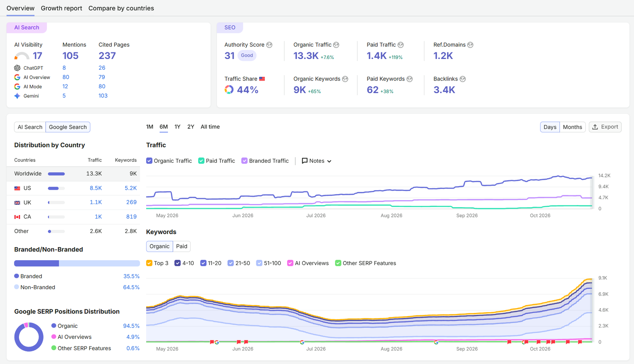The width and height of the screenshot is (634, 364).
Task: Switch to the Growth report tab
Action: pyautogui.click(x=61, y=8)
